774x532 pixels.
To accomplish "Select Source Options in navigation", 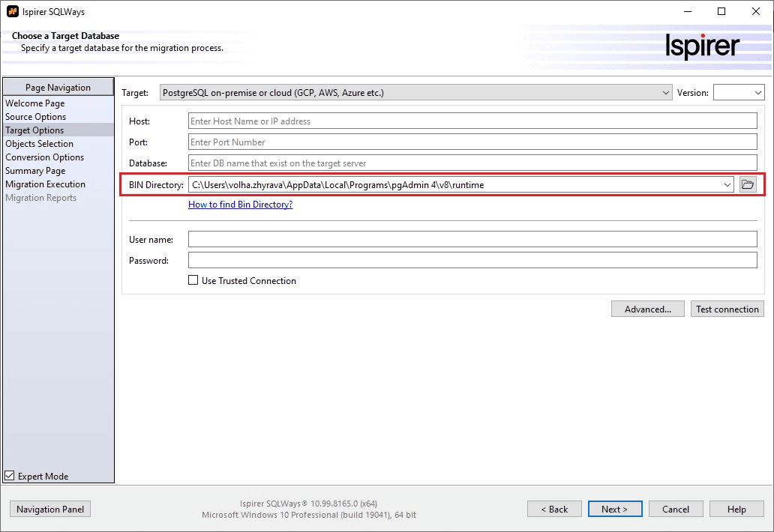I will pos(35,116).
